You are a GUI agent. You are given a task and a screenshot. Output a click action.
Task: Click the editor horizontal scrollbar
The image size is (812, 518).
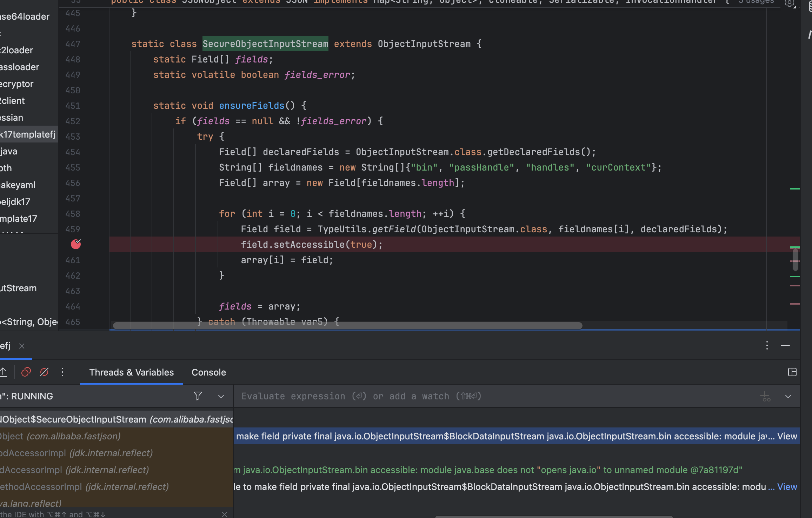[347, 326]
